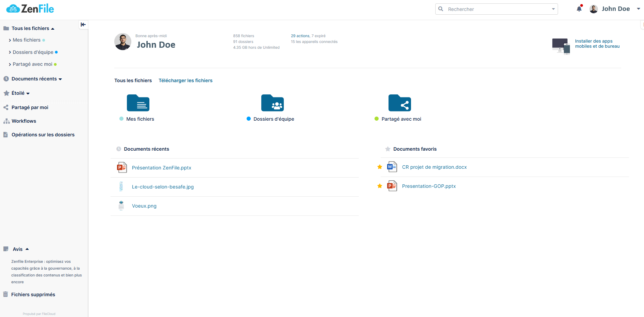Open Fichiers supprimés in sidebar
The image size is (644, 317).
tap(33, 295)
